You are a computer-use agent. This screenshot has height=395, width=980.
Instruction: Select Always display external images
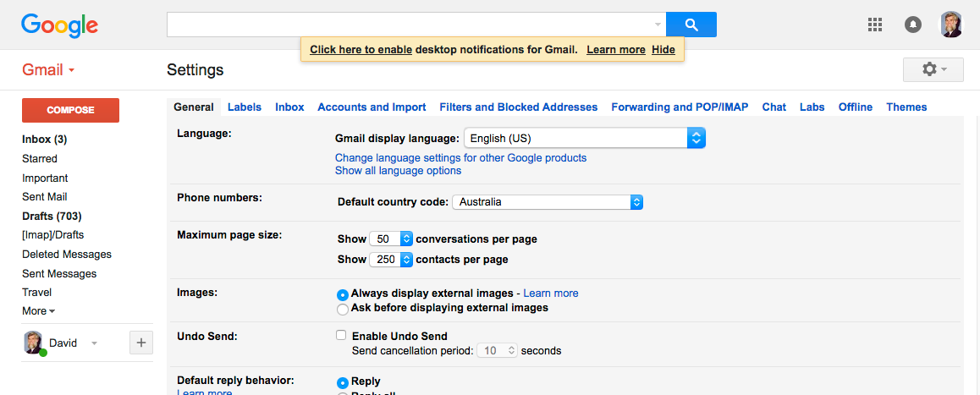tap(342, 294)
